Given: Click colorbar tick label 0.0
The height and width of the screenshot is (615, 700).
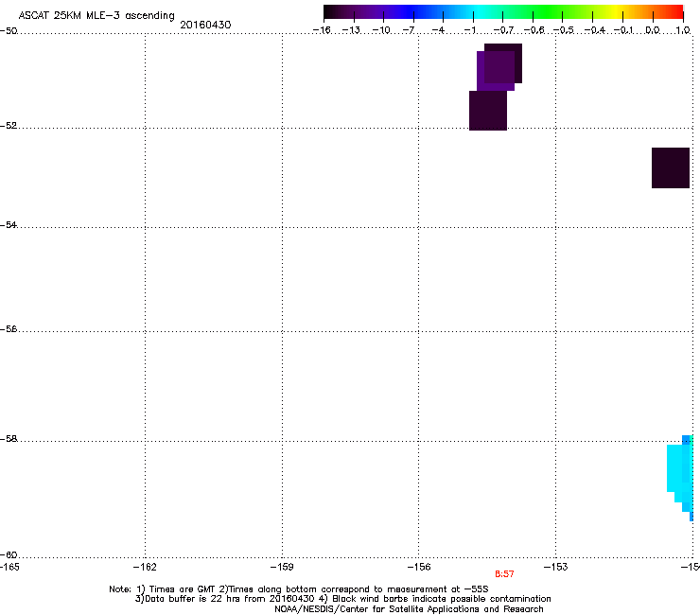Looking at the screenshot, I should click(653, 30).
